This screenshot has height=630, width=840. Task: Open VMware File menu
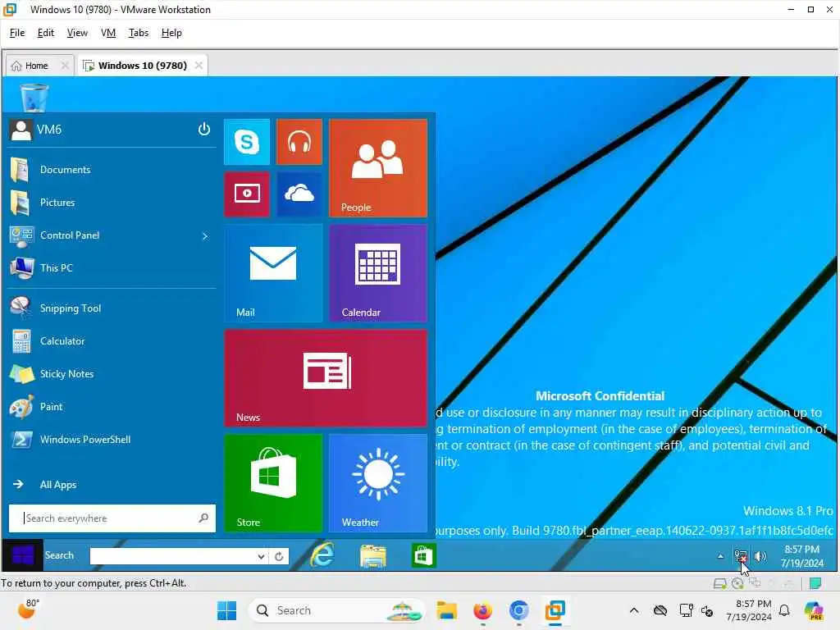pos(17,33)
